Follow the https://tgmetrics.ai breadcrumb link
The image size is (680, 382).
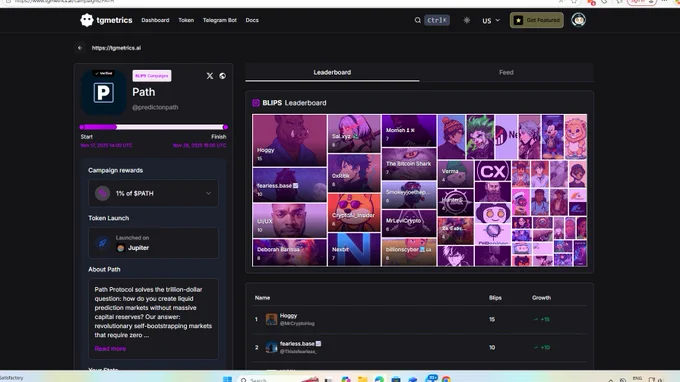click(x=116, y=48)
